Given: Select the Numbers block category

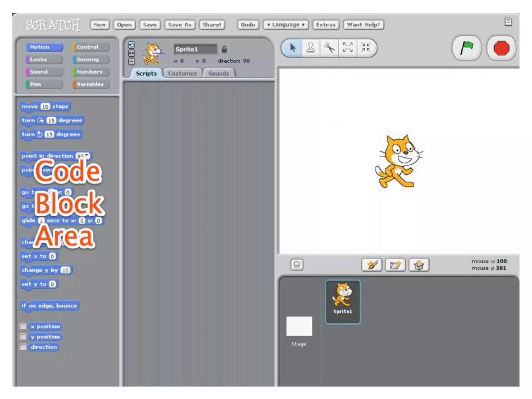Looking at the screenshot, I should (91, 72).
